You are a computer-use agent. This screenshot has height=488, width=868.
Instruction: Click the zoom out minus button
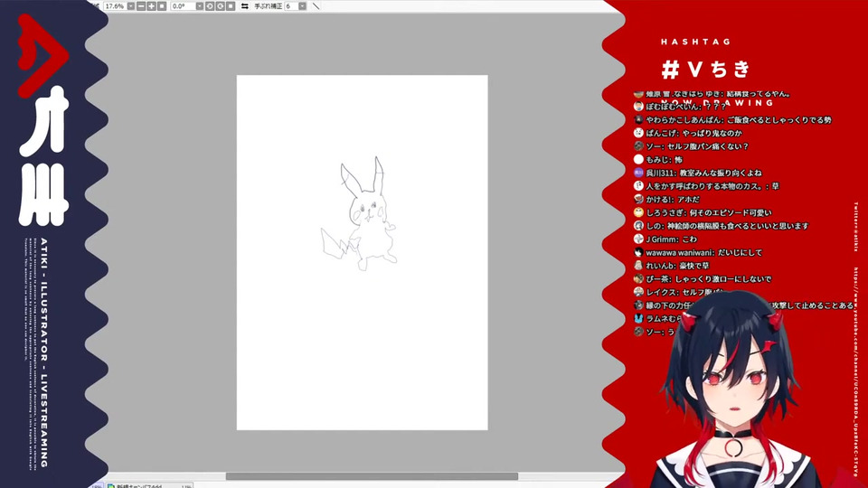141,6
